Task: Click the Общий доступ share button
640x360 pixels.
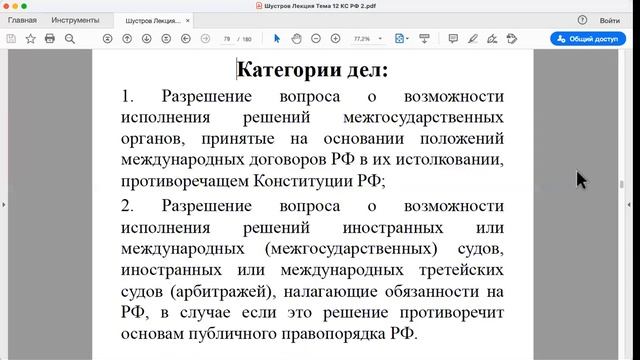Action: click(588, 39)
